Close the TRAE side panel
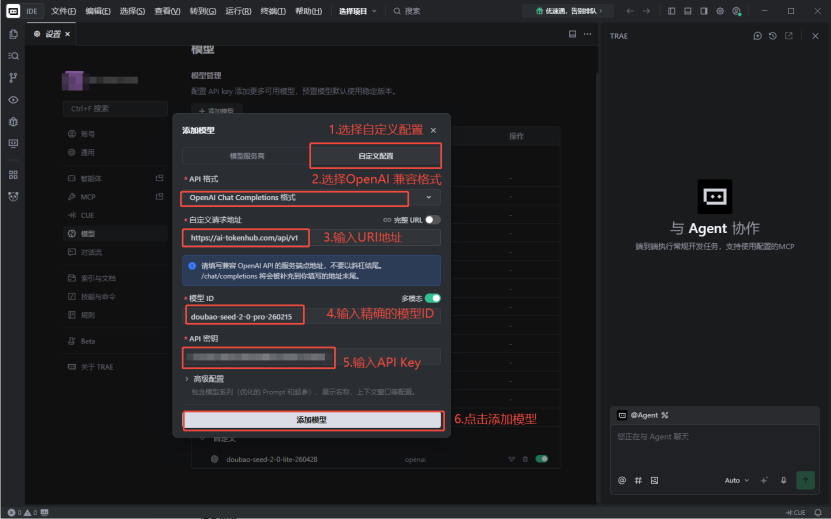The image size is (831, 519). 815,36
